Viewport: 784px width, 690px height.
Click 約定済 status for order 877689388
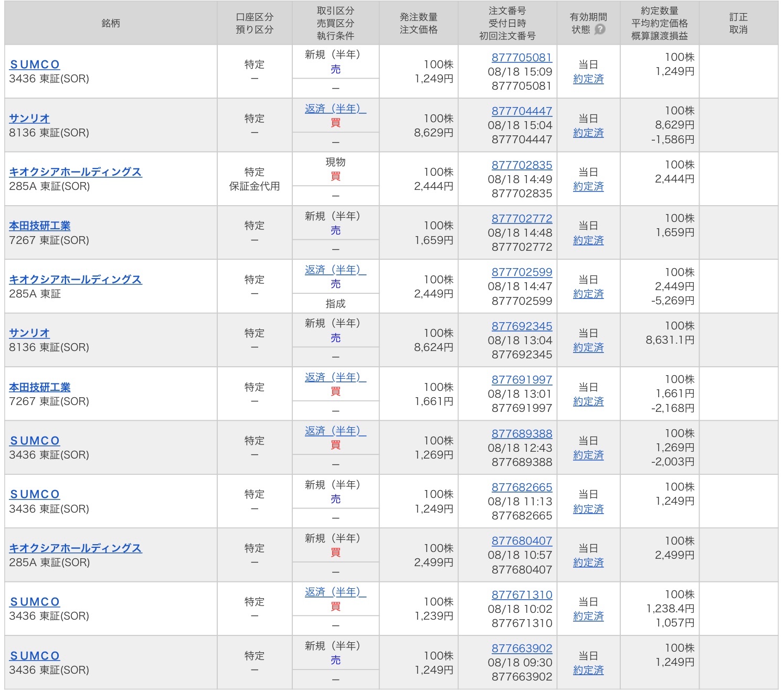(x=588, y=455)
